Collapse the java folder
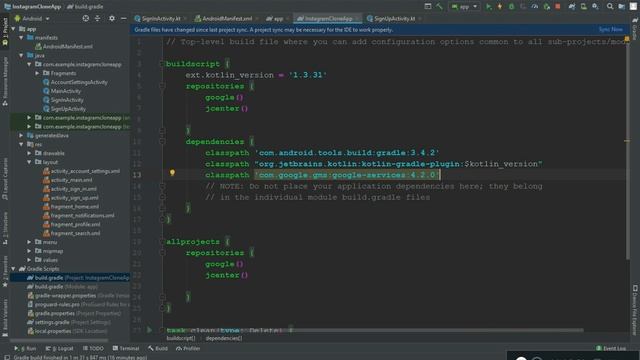The width and height of the screenshot is (640, 360). [21, 55]
